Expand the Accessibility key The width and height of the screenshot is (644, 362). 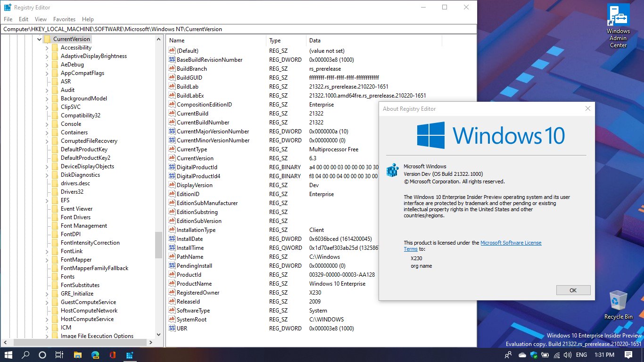[x=47, y=48]
